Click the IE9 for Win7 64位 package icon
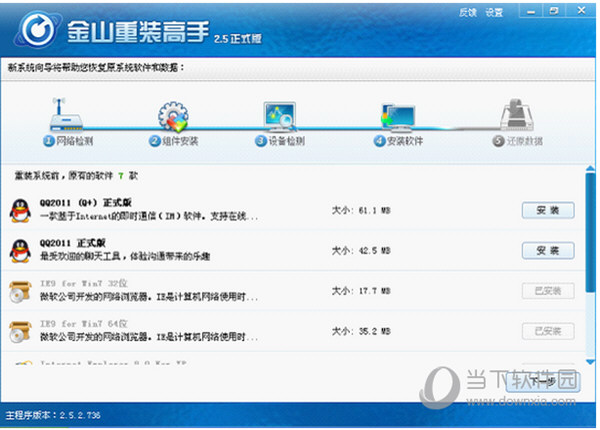Image resolution: width=600 pixels, height=430 pixels. coord(20,331)
